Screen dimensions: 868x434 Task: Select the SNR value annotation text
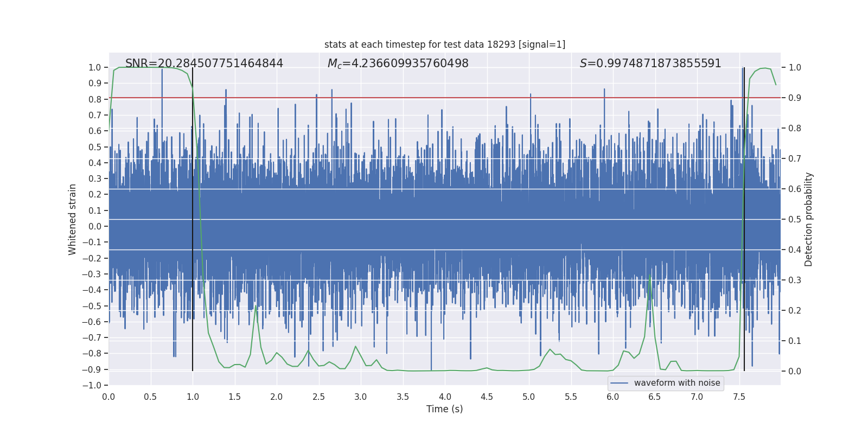click(204, 63)
